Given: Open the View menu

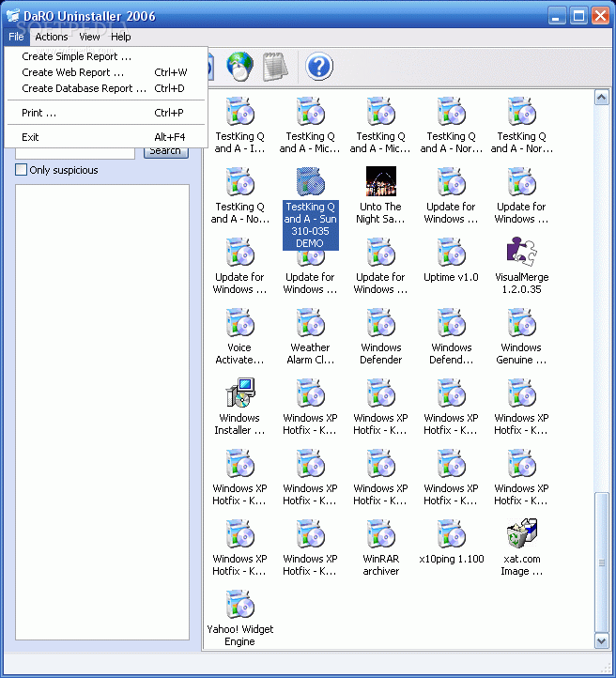Looking at the screenshot, I should click(x=89, y=37).
